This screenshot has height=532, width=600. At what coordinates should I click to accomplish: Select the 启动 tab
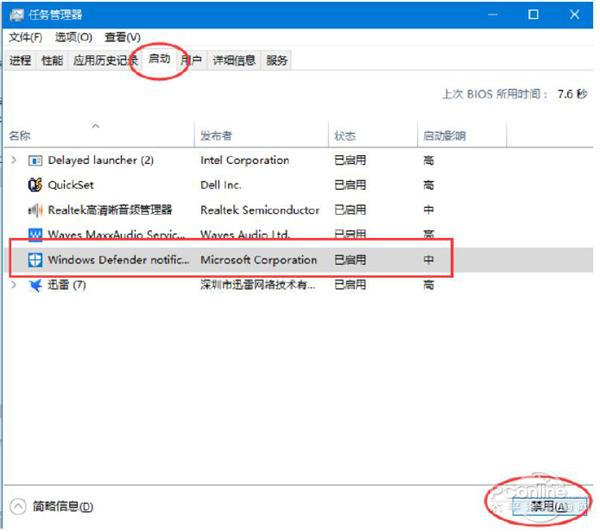click(x=159, y=59)
